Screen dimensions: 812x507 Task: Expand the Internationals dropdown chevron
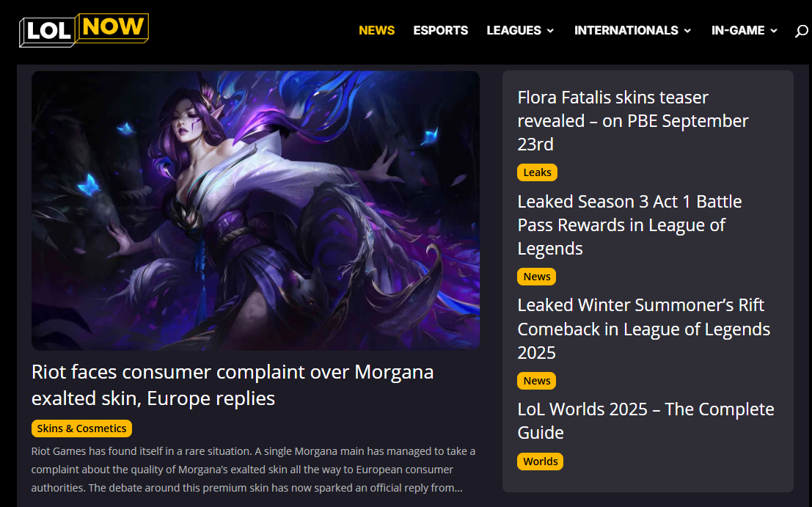point(688,31)
